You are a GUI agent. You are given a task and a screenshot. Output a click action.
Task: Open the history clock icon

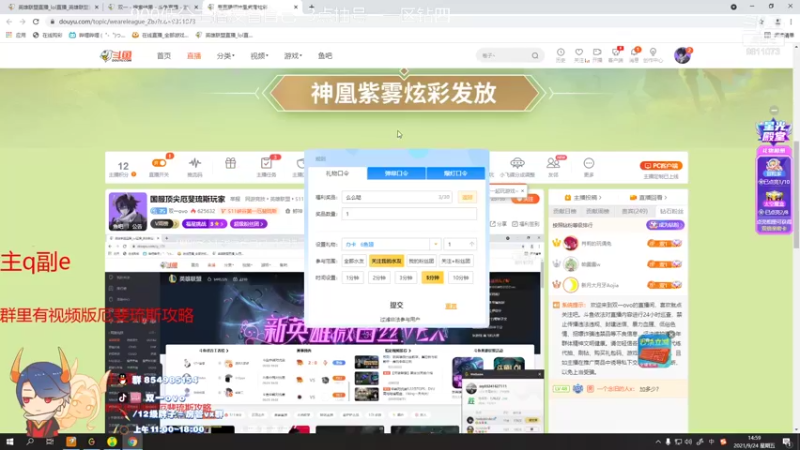pyautogui.click(x=560, y=55)
